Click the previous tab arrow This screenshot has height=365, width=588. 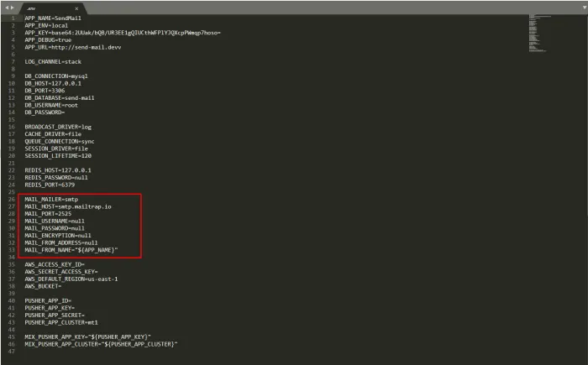point(7,8)
